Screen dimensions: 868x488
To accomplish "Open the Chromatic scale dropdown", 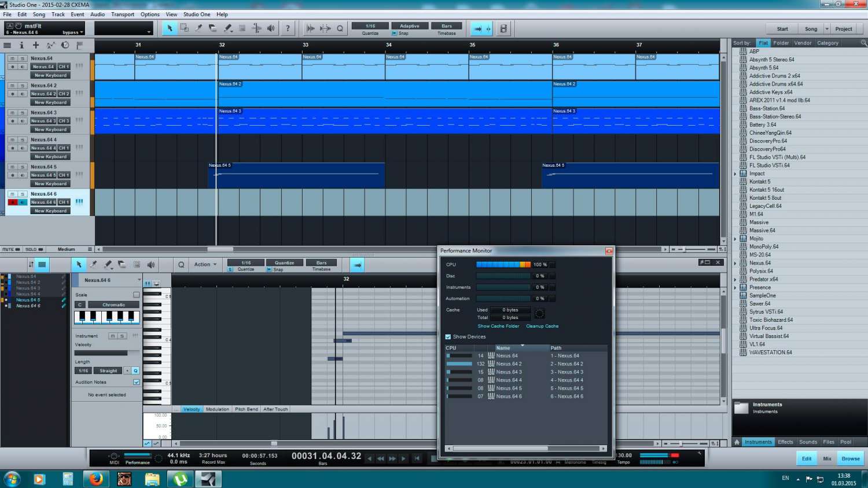I will coord(113,304).
